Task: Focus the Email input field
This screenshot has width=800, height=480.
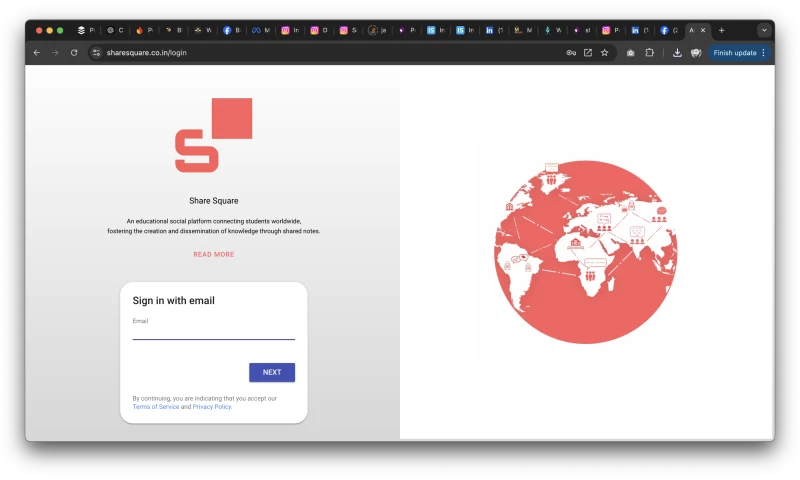Action: pos(213,333)
